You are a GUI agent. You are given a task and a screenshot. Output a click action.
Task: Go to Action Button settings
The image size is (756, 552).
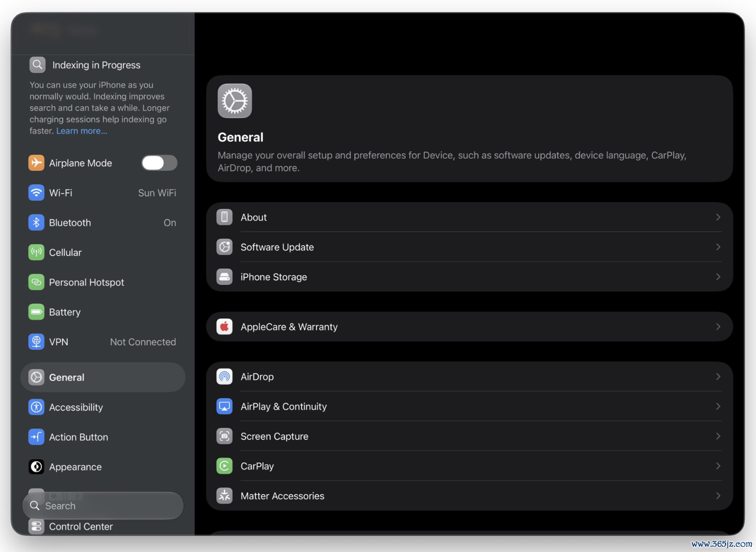(x=103, y=437)
